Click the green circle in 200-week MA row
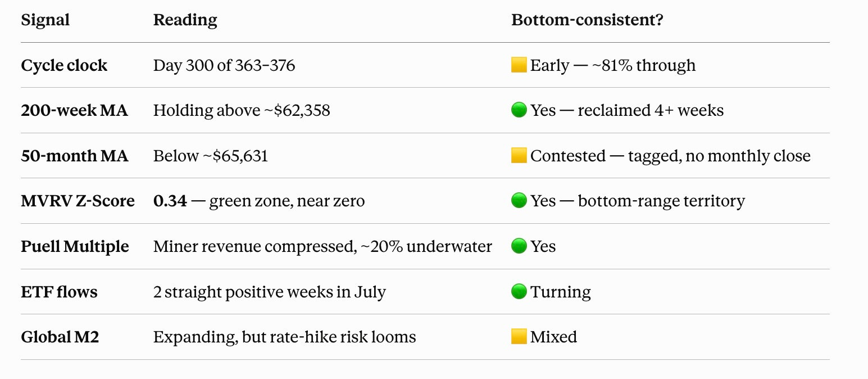 [519, 111]
